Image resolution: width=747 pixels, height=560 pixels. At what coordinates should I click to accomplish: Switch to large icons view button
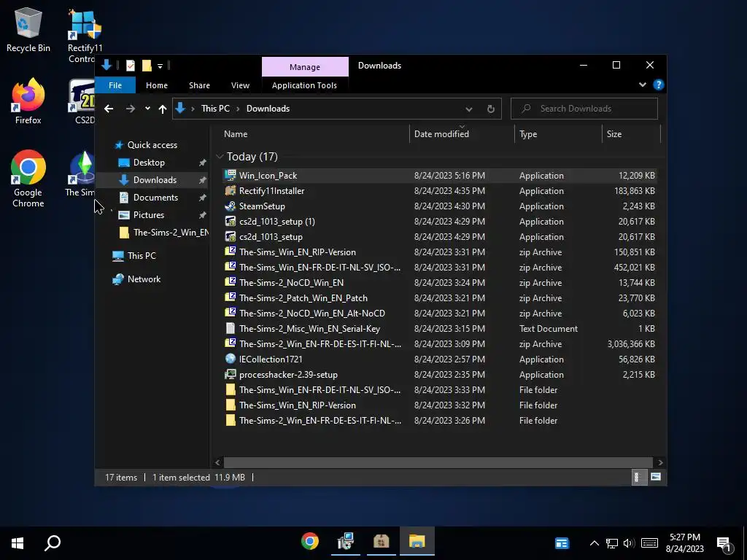click(x=656, y=477)
